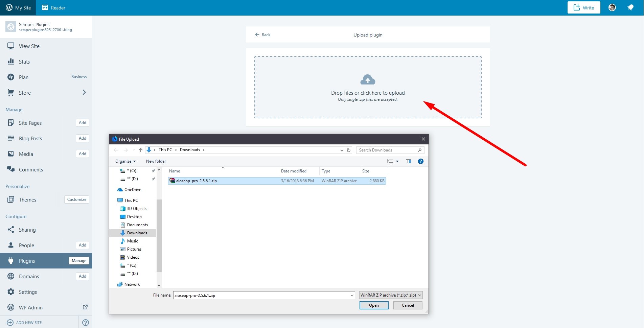Open Videos folder in tree
Viewport: 644px width, 328px height.
(x=133, y=257)
